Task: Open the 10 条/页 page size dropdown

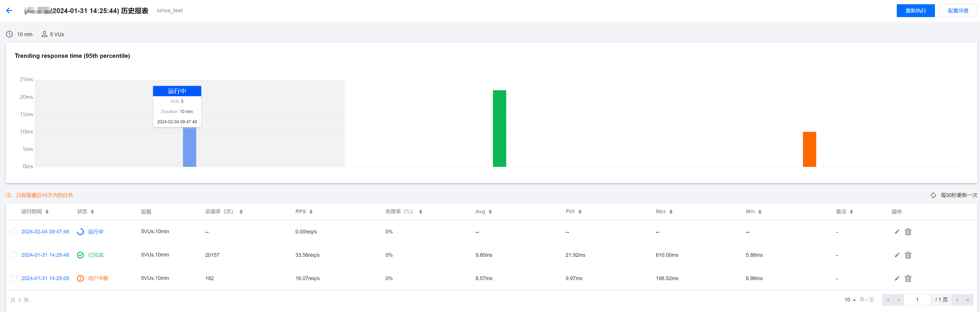Action: (x=850, y=300)
